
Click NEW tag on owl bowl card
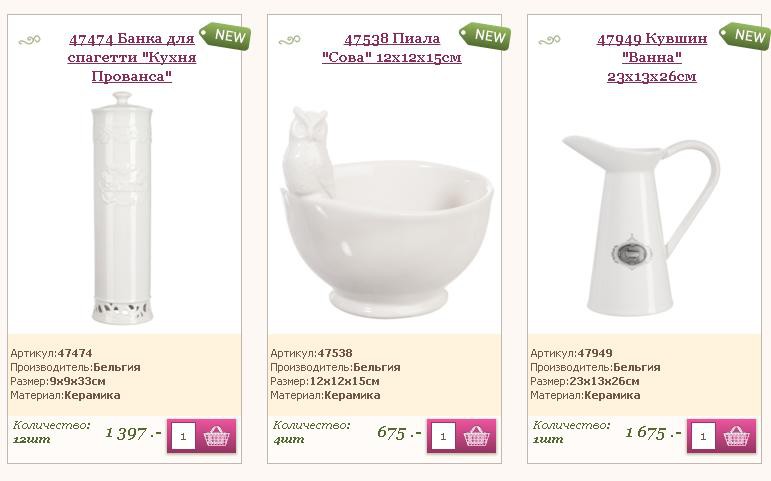click(485, 36)
